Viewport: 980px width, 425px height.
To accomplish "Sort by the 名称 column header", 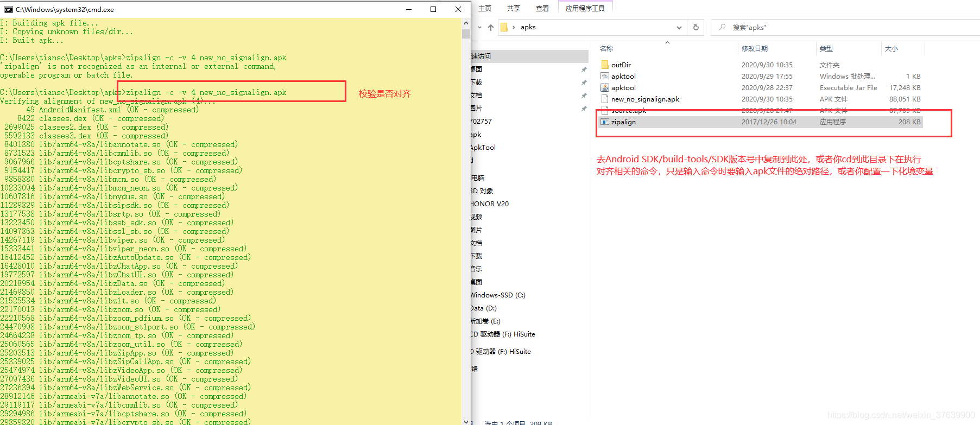I will coord(606,49).
